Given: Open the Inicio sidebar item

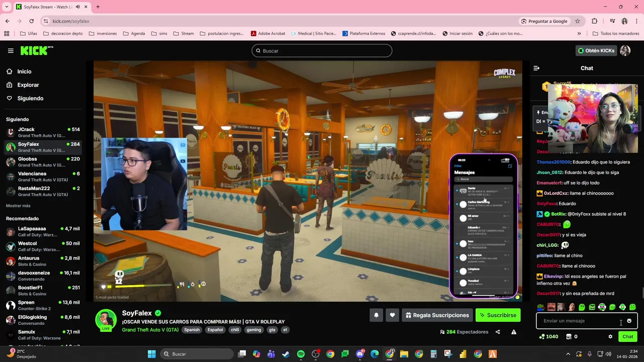Looking at the screenshot, I should click(24, 71).
